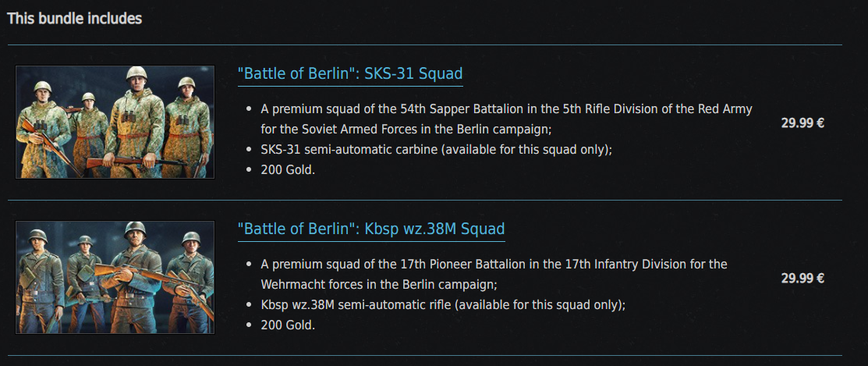
Task: Click the "This bundle includes" heading
Action: click(x=75, y=18)
